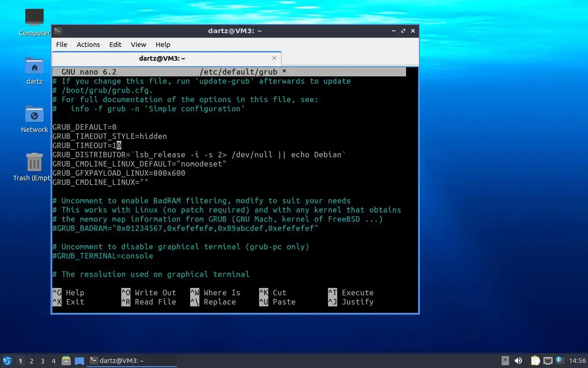Open the update notifier tray icon
588x368 pixels.
coord(560,360)
